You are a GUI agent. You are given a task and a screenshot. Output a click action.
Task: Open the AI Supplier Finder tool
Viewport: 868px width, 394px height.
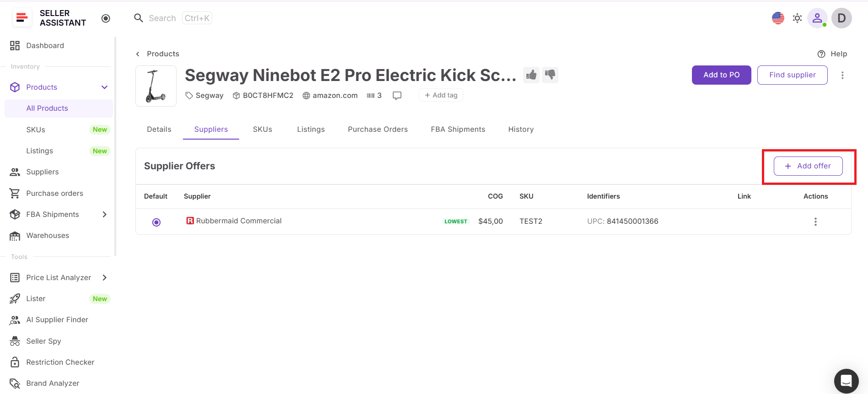click(57, 320)
